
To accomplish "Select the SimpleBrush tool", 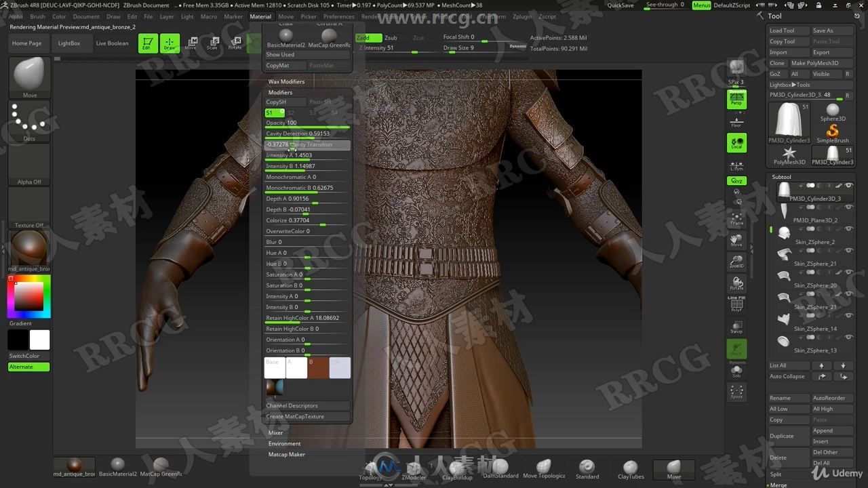I will click(x=833, y=134).
